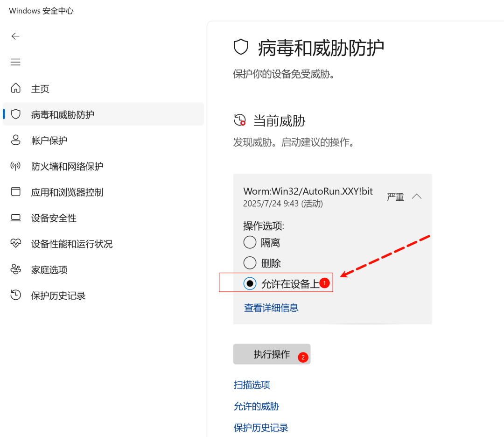Click the large shield icon in page header

coord(241,47)
